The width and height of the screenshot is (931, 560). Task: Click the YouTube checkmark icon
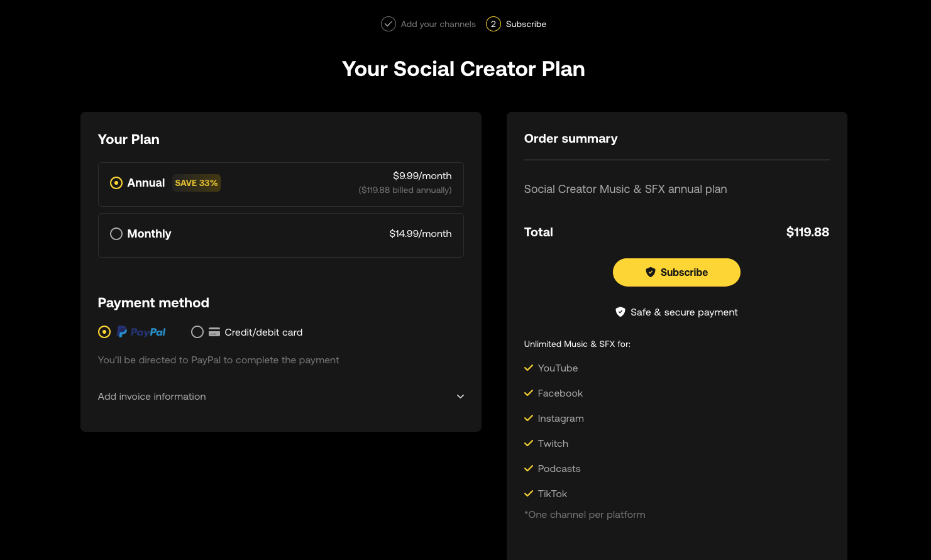pos(529,368)
